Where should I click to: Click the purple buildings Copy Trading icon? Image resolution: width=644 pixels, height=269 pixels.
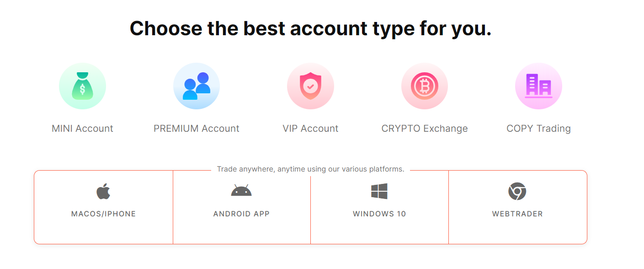point(538,86)
